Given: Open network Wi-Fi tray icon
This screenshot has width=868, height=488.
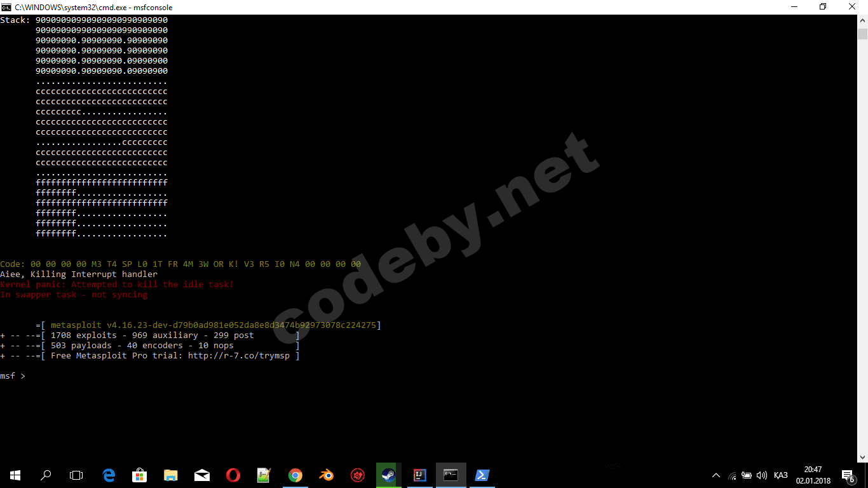Looking at the screenshot, I should point(732,475).
